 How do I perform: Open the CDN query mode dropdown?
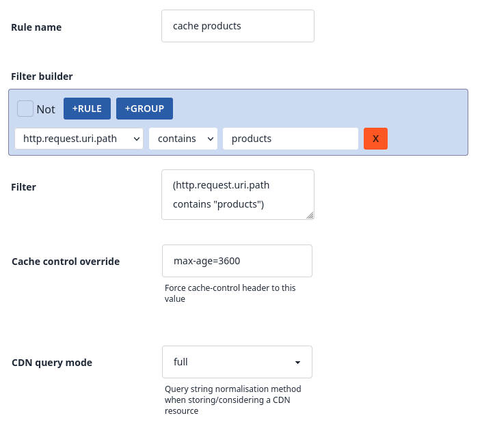(237, 362)
